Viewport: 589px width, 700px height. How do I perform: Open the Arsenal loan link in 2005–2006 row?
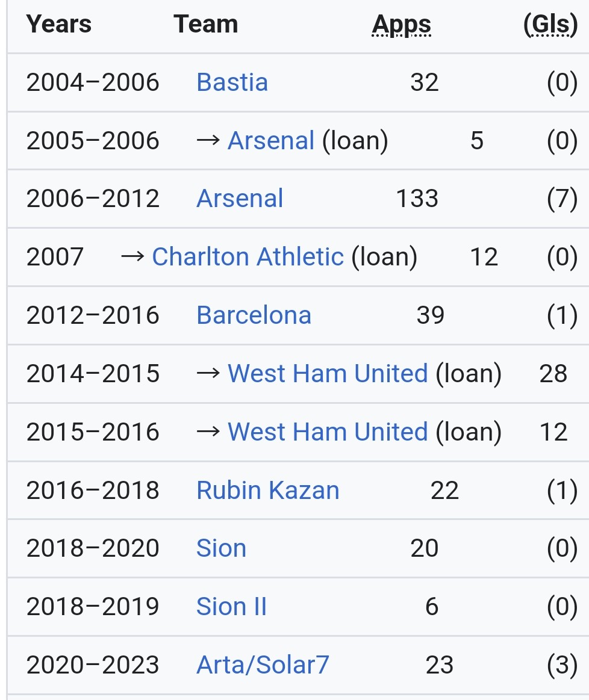[x=271, y=140]
